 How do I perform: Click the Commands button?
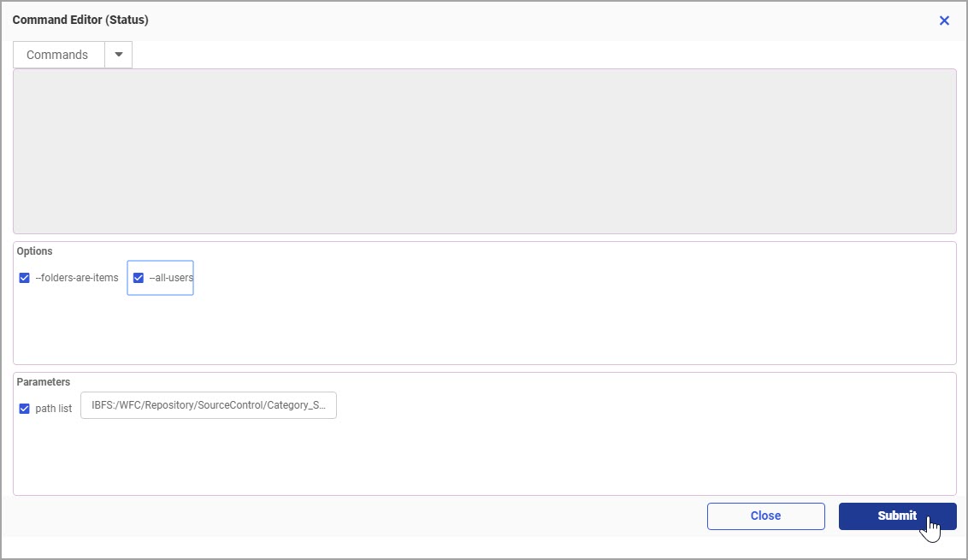[57, 55]
